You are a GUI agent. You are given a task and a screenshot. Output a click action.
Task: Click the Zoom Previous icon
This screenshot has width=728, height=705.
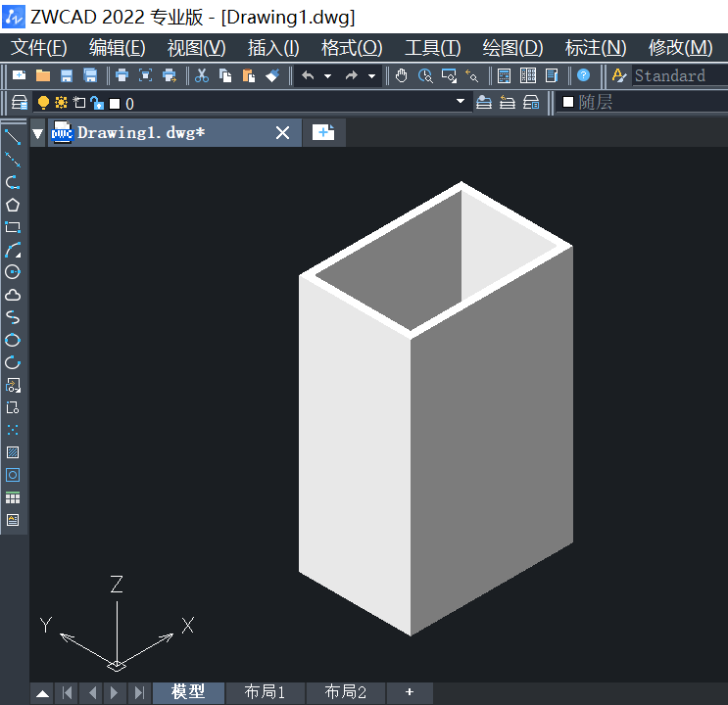point(472,75)
